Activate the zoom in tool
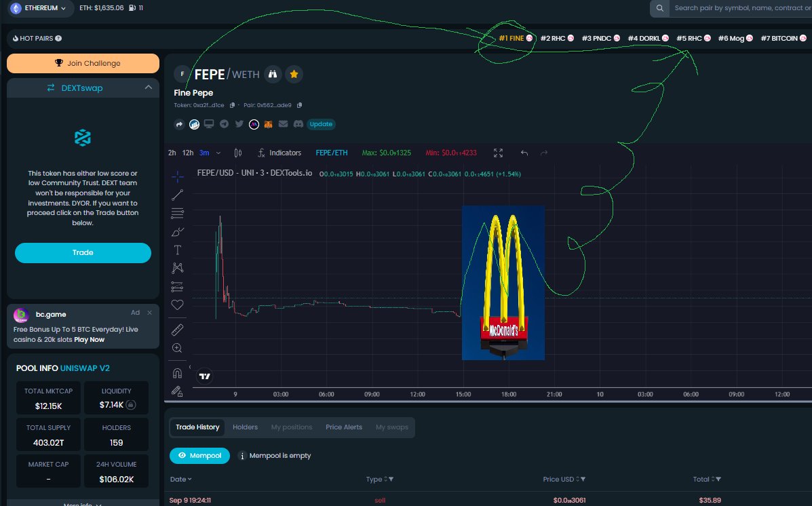This screenshot has height=506, width=812. [177, 348]
